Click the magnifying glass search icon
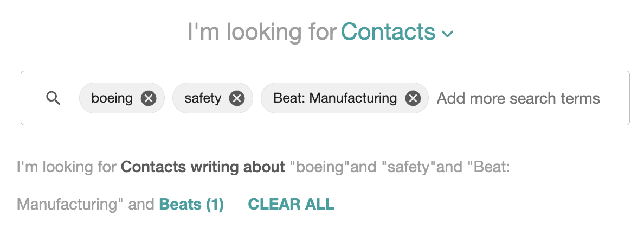The image size is (644, 228). tap(53, 98)
